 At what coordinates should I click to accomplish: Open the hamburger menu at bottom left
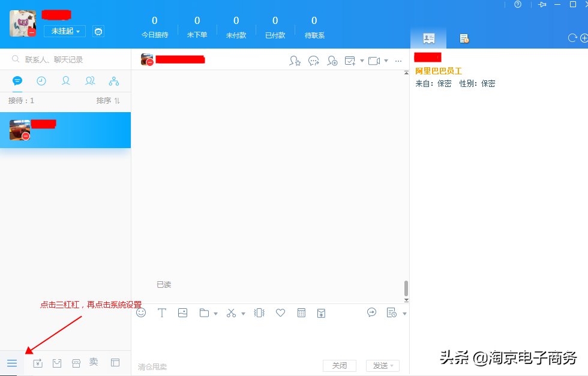(12, 363)
